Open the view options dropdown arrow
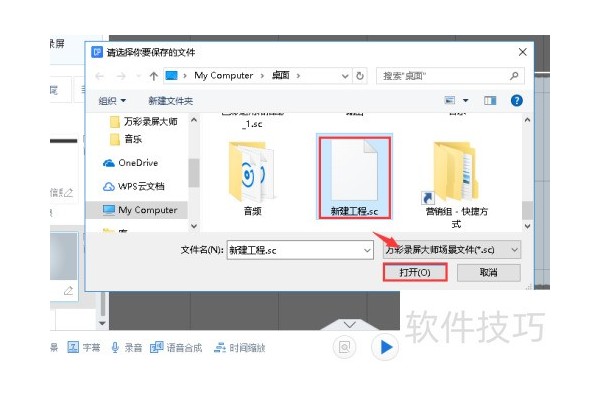This screenshot has width=600, height=400. 466,100
